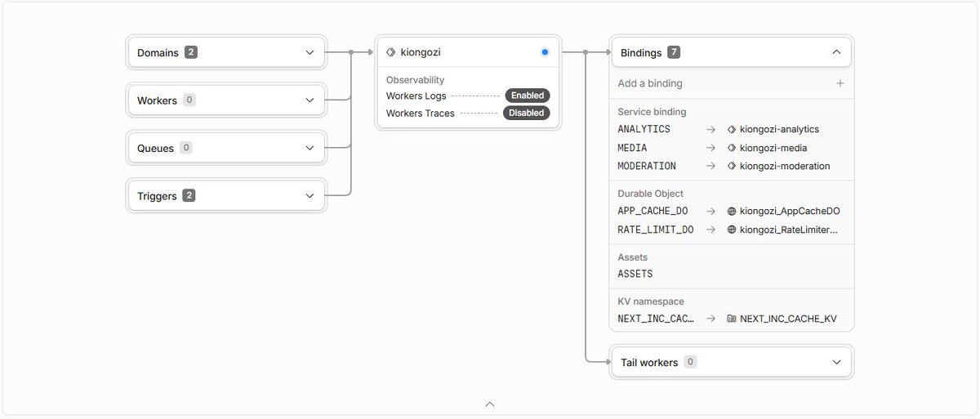Click the KV namespace icon for NEXT_INC_CACHE_KV
The height and width of the screenshot is (419, 980).
pos(732,319)
